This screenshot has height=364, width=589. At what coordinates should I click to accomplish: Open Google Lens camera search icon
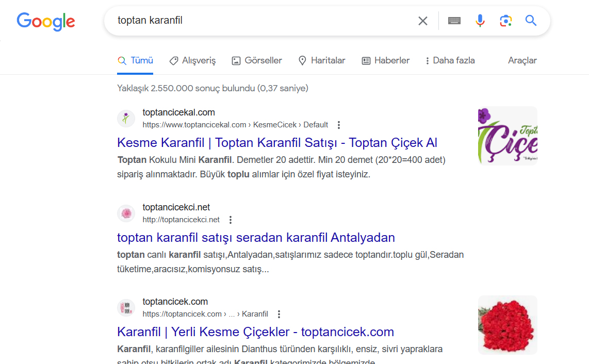[505, 21]
